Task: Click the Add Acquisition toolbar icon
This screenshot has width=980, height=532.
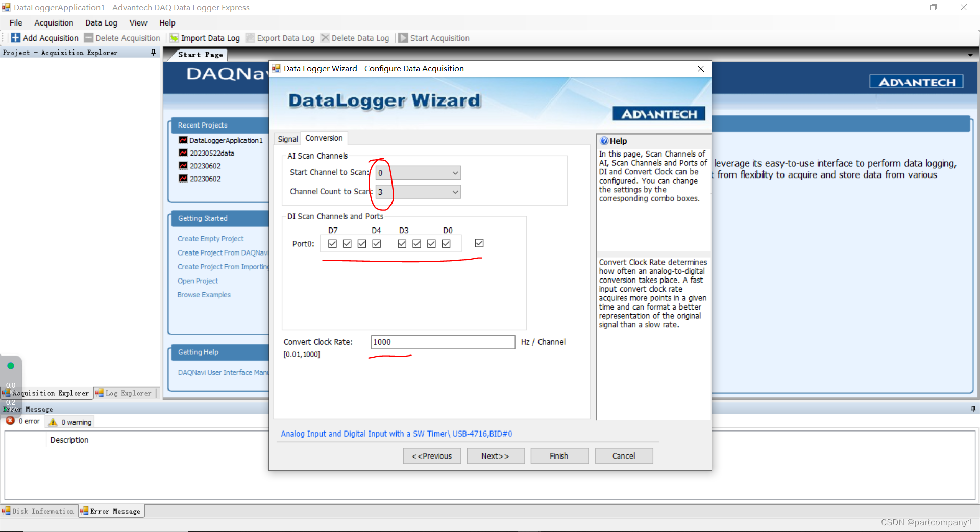Action: click(x=15, y=38)
